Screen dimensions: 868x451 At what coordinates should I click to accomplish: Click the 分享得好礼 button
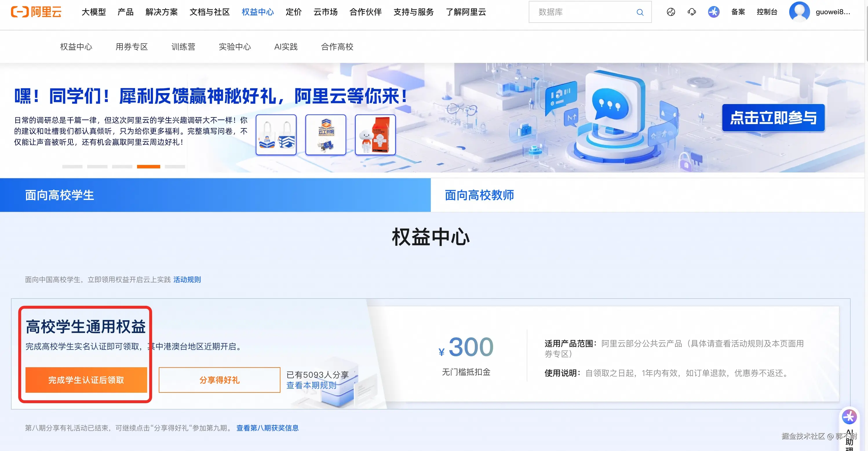(x=219, y=380)
